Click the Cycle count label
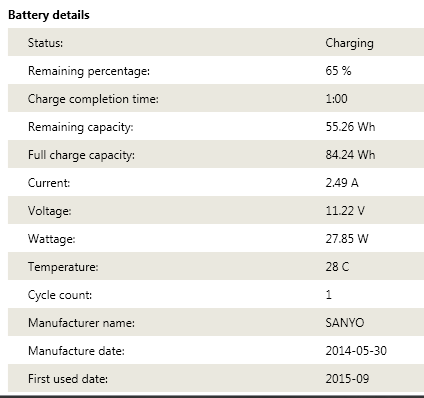This screenshot has height=398, width=424. (60, 295)
